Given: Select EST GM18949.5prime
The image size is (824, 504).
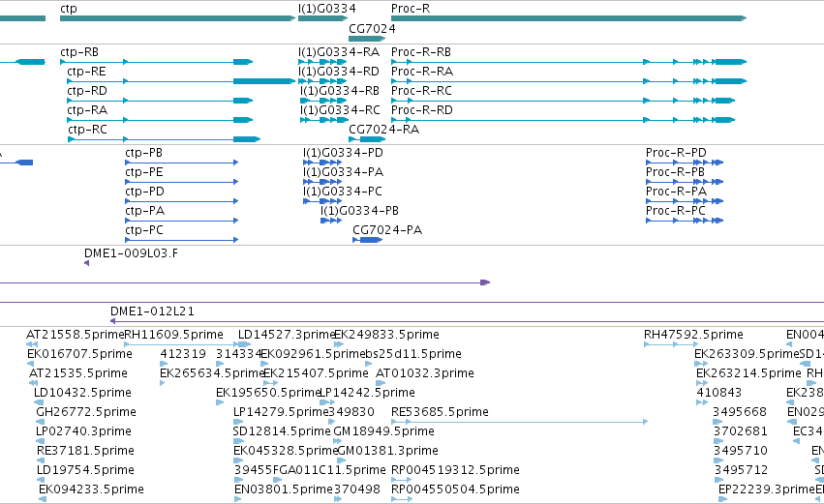Looking at the screenshot, I should coord(339,442).
